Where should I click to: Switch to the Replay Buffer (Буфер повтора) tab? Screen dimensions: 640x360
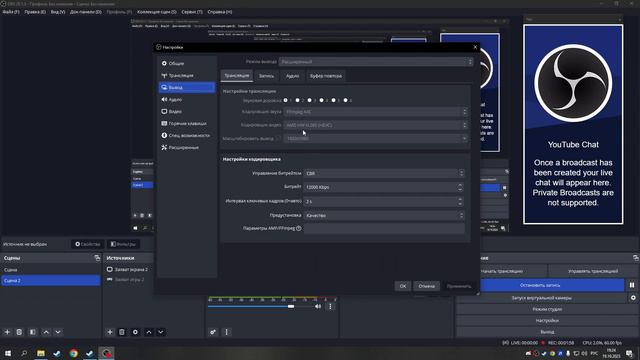click(x=326, y=76)
